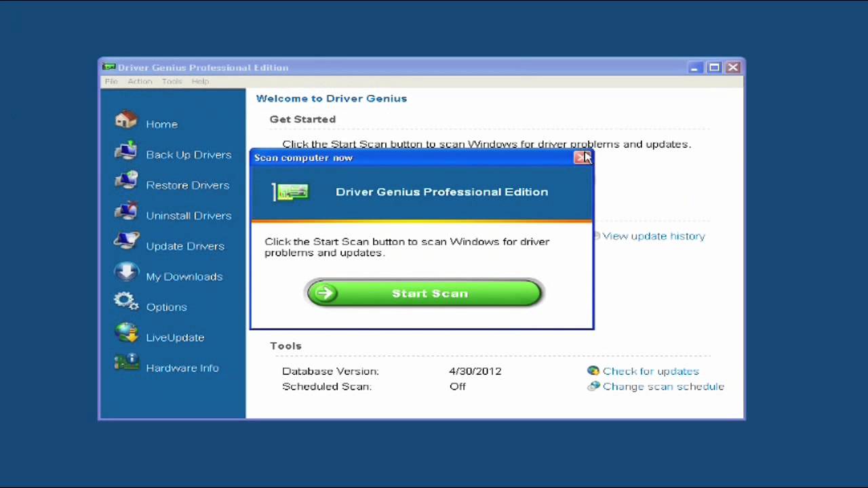Image resolution: width=868 pixels, height=488 pixels.
Task: Close the Scan computer now dialog
Action: coord(583,157)
